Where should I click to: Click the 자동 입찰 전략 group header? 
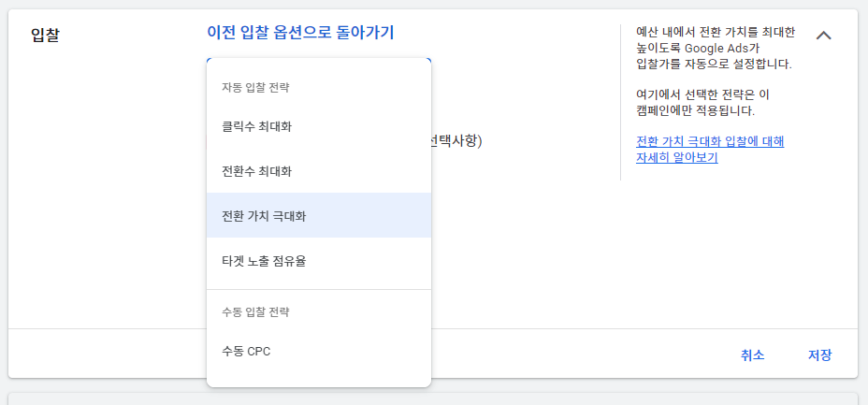(255, 88)
